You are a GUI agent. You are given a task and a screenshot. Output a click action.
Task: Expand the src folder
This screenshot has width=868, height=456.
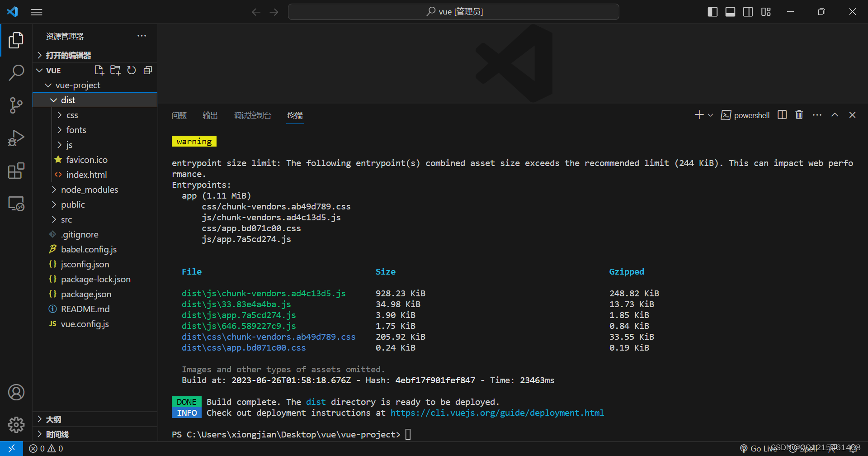point(95,219)
